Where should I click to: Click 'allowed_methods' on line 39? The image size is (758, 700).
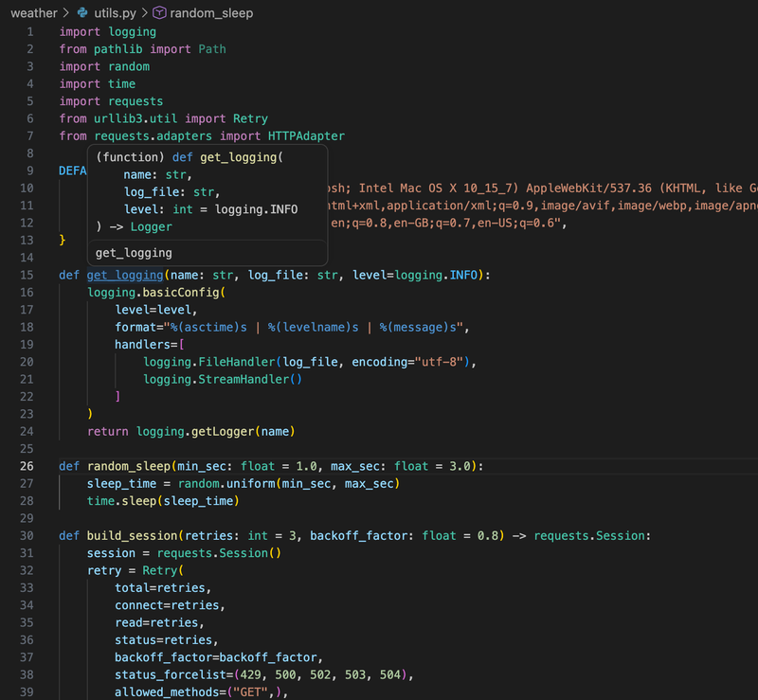click(167, 692)
